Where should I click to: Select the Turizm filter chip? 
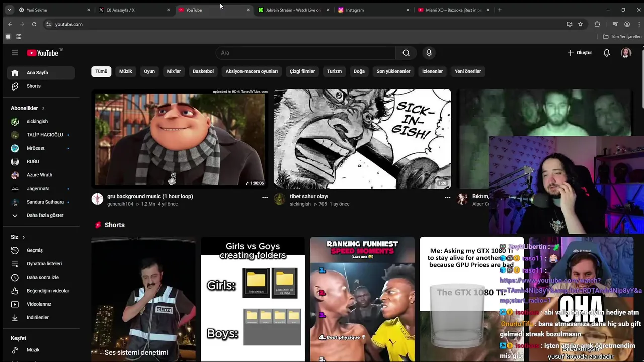(334, 71)
